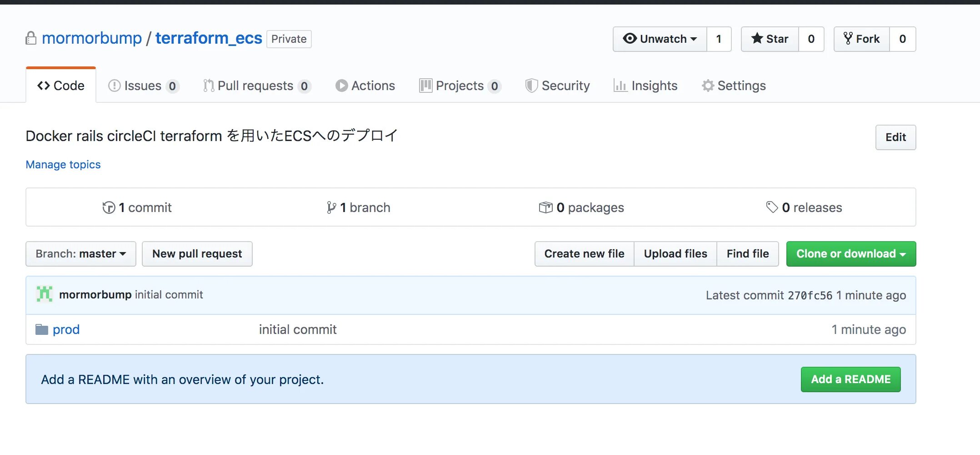Click the Insights bar graph icon
Image resolution: width=980 pixels, height=455 pixels.
[620, 86]
